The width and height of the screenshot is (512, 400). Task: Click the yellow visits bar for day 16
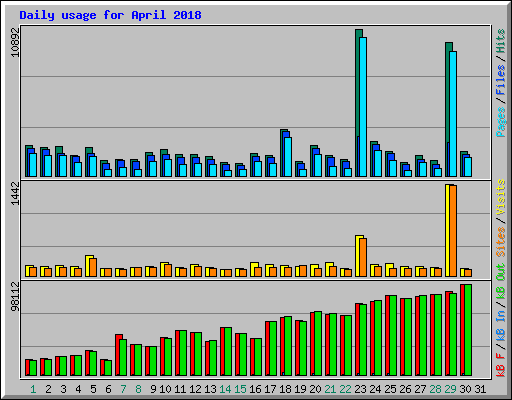pos(252,269)
